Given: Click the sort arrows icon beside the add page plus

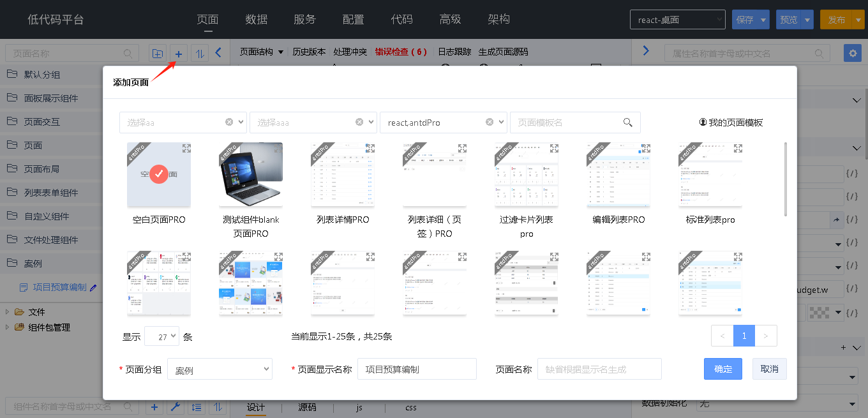Looking at the screenshot, I should tap(200, 54).
